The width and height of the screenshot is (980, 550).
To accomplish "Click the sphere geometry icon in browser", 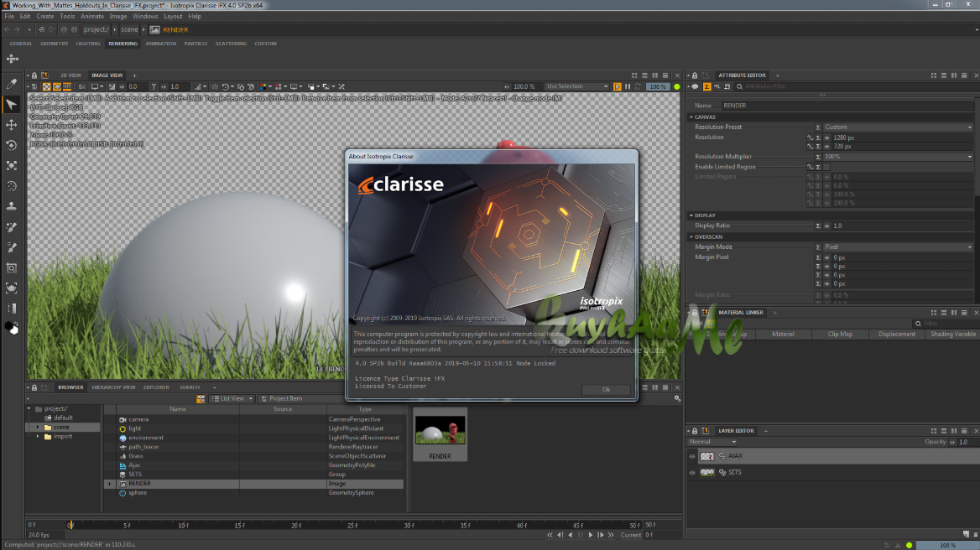I will coord(122,493).
